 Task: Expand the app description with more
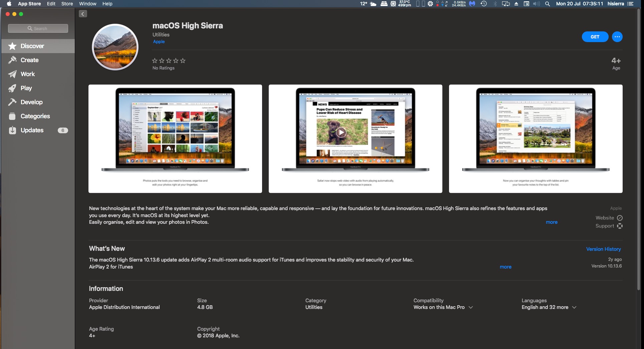(x=552, y=222)
